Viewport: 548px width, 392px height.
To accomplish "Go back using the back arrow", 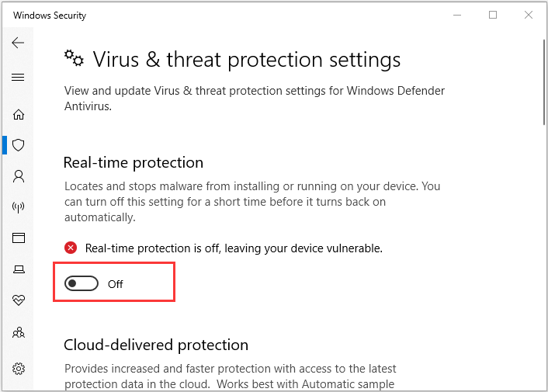I will click(x=18, y=43).
